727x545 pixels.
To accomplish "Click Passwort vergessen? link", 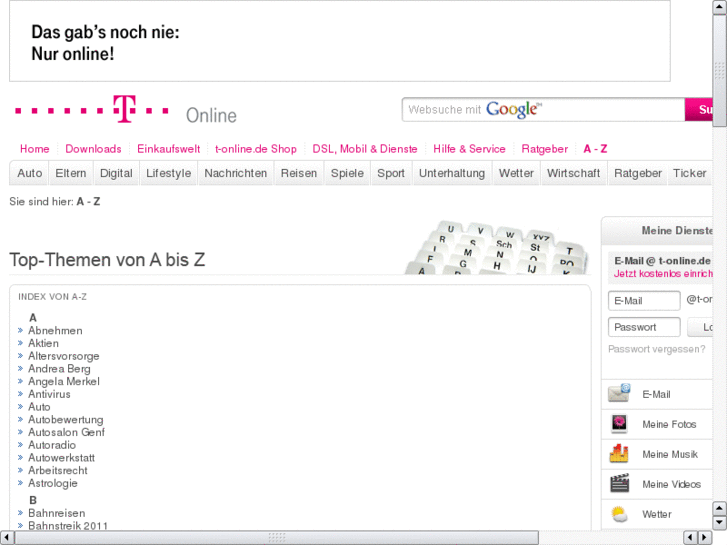I will (x=657, y=349).
